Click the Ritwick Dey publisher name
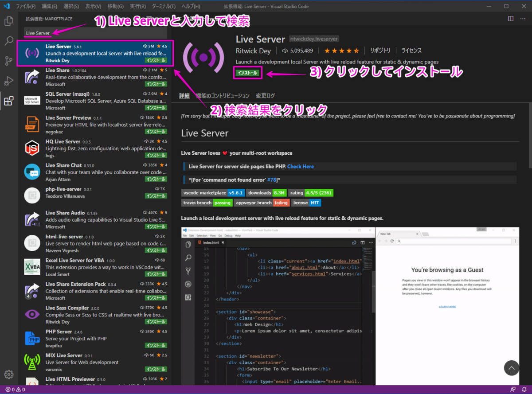 tap(253, 51)
